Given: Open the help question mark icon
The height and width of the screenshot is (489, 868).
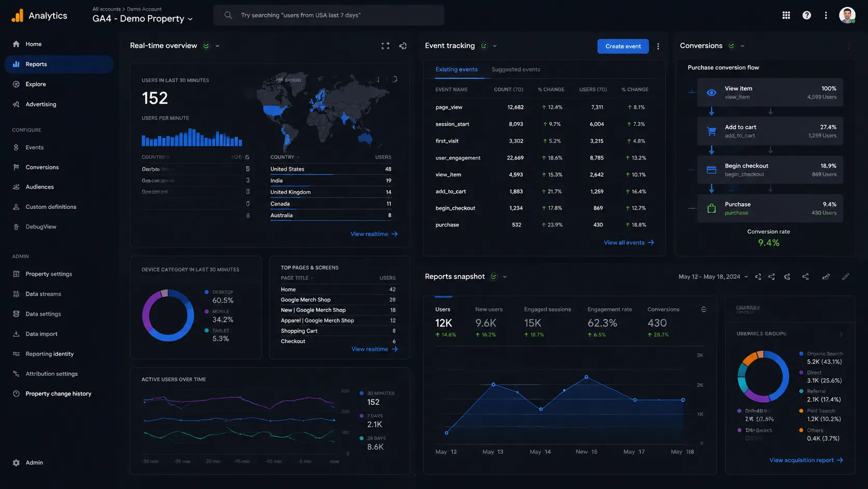Looking at the screenshot, I should point(806,15).
